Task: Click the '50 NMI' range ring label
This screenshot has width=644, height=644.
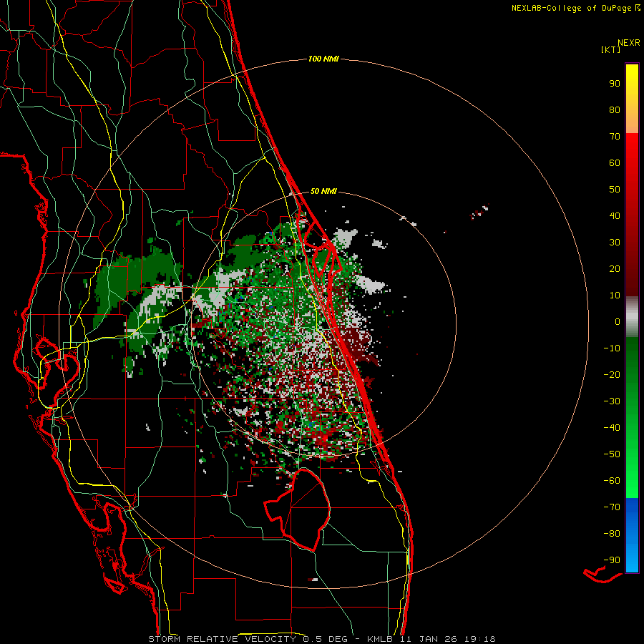Action: click(323, 191)
